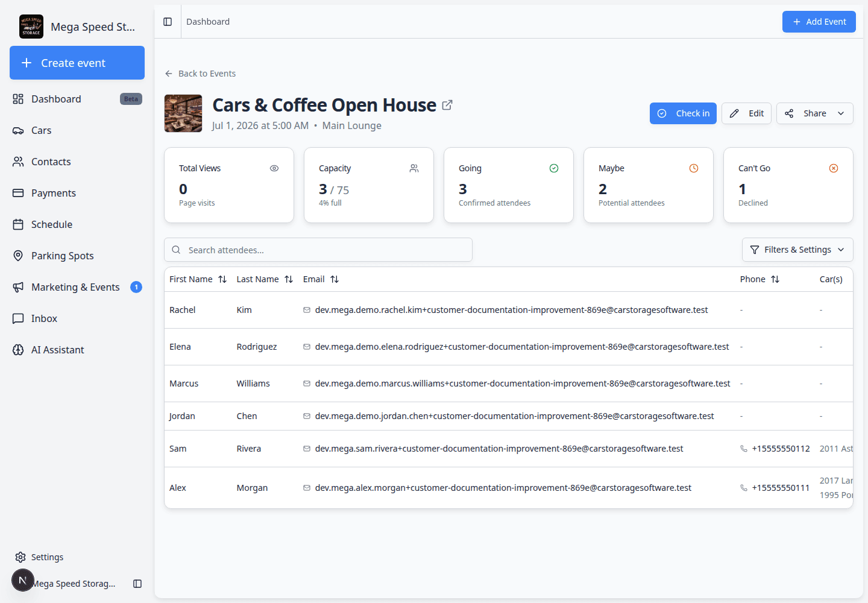Click the Marketing & Events megaphone icon
The width and height of the screenshot is (868, 603).
(x=18, y=287)
